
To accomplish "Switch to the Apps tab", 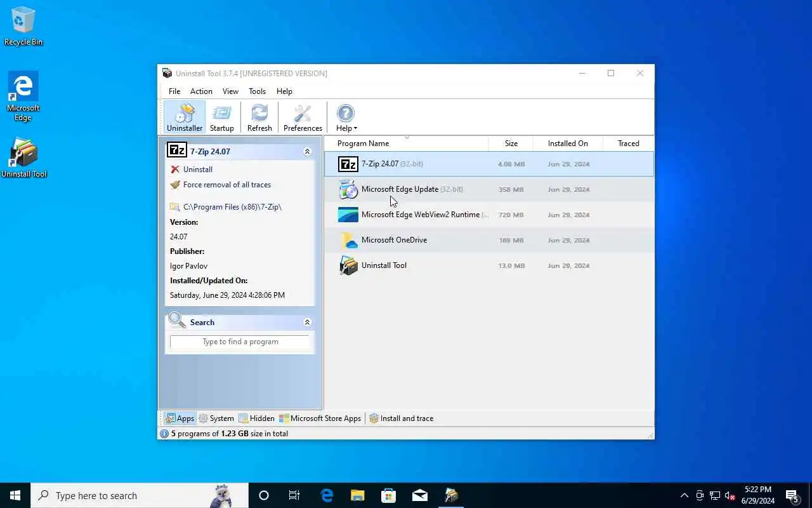I will point(180,418).
